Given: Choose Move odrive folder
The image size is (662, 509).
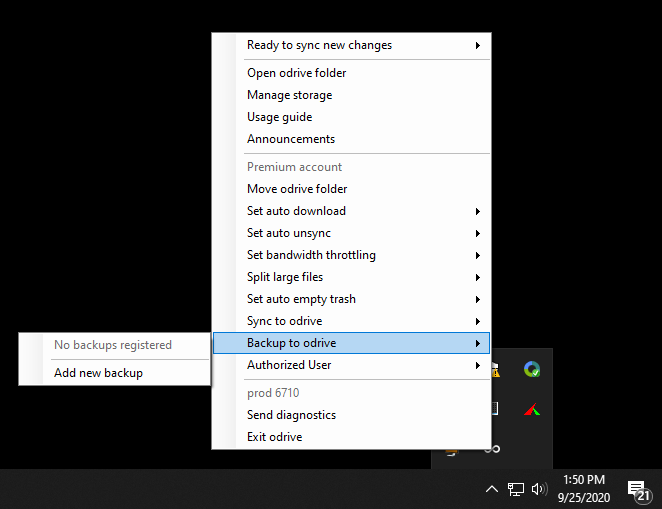Looking at the screenshot, I should 297,189.
